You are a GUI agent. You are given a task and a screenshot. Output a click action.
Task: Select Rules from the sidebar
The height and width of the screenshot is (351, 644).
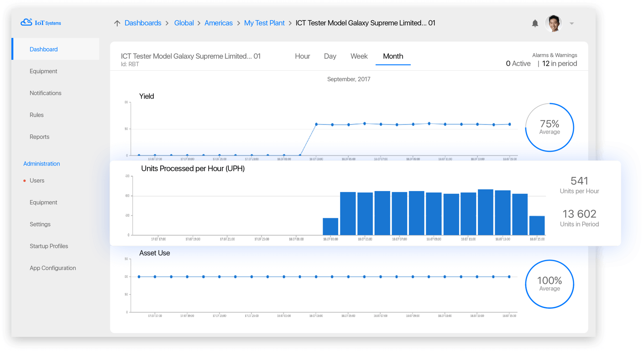click(37, 115)
